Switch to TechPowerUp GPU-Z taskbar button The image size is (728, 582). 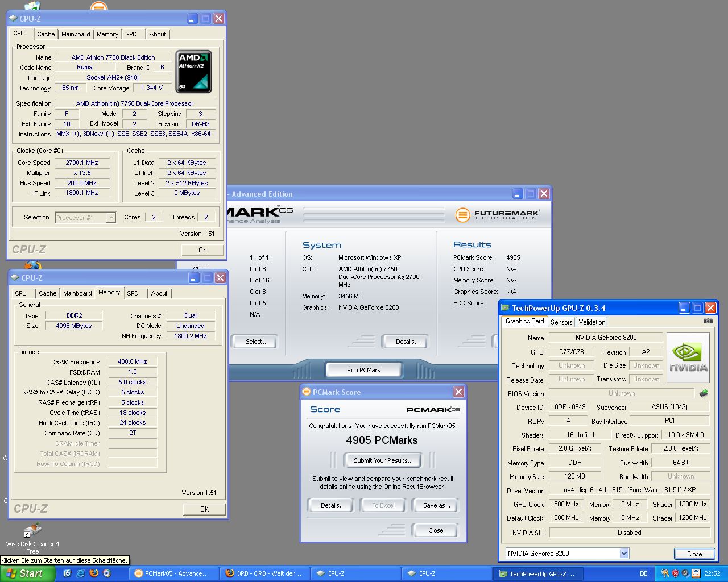[537, 573]
